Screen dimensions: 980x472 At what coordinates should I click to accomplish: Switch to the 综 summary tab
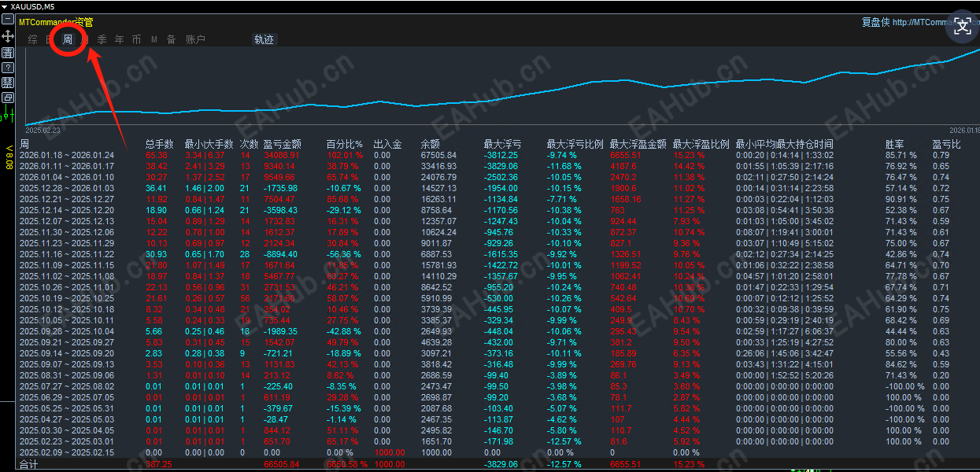[x=32, y=39]
